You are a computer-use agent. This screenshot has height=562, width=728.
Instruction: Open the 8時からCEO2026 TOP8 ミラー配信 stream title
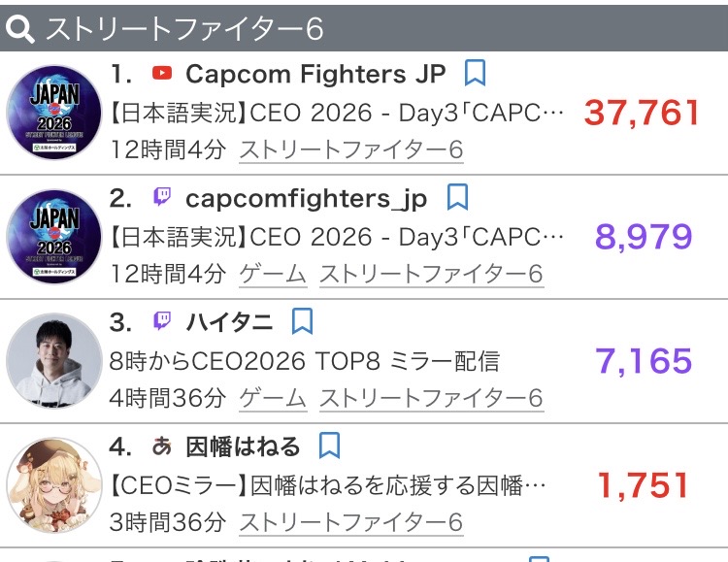coord(304,361)
